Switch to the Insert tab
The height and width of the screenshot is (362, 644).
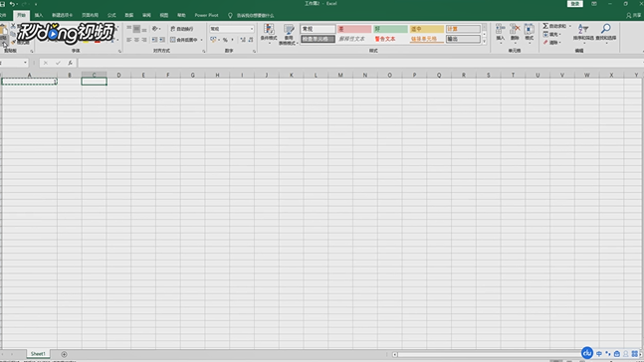[39, 15]
